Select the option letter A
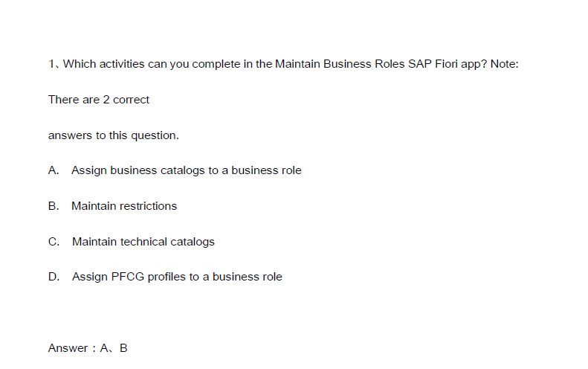 53,170
